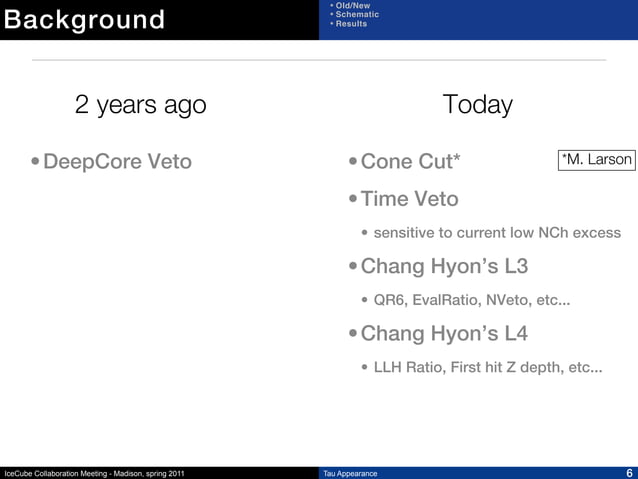This screenshot has width=638, height=479.
Task: Select the Cone Cut* bullet item
Action: point(410,161)
